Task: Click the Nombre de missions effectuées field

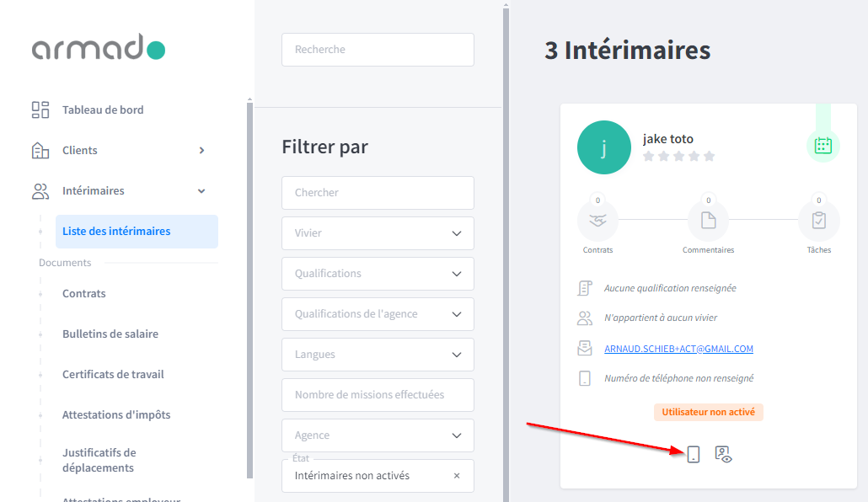Action: (378, 395)
